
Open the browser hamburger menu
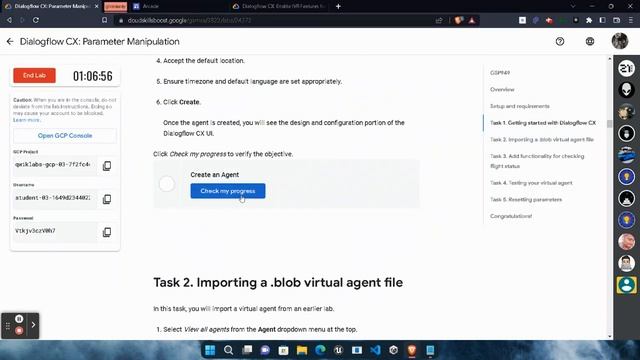coord(631,20)
